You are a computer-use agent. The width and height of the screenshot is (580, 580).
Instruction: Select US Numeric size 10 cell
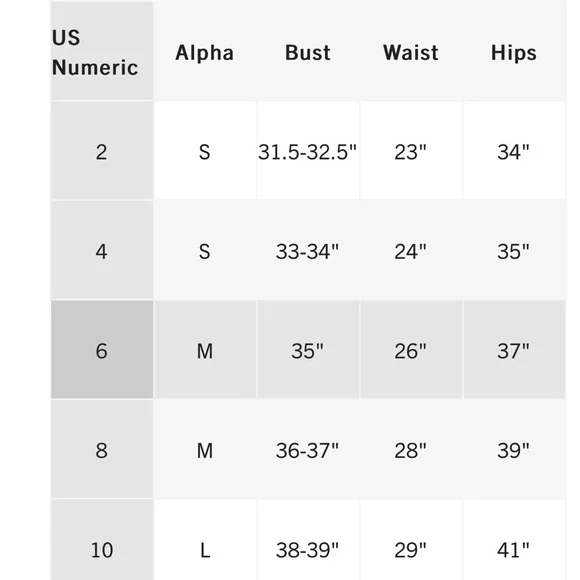102,540
